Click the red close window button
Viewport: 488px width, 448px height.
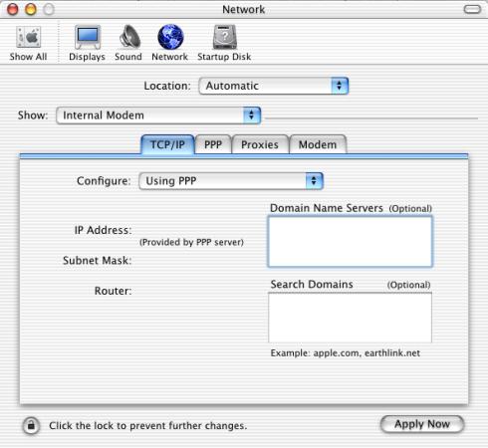[x=13, y=9]
